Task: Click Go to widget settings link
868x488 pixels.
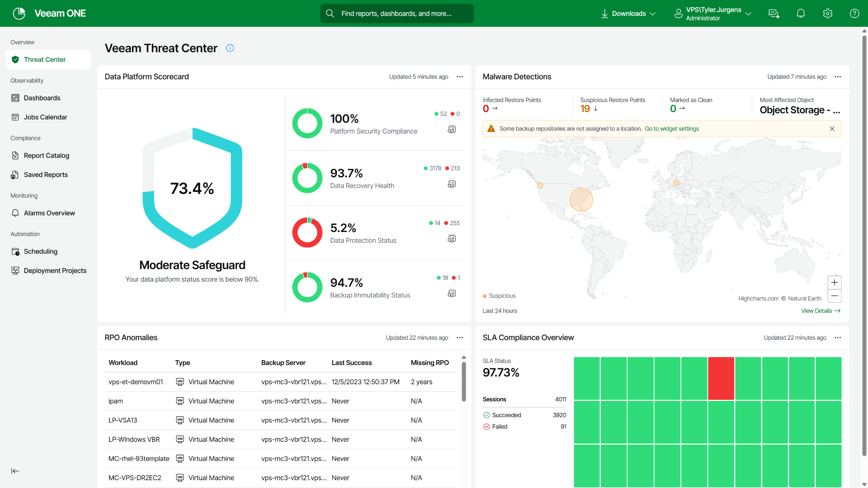Action: click(x=671, y=129)
